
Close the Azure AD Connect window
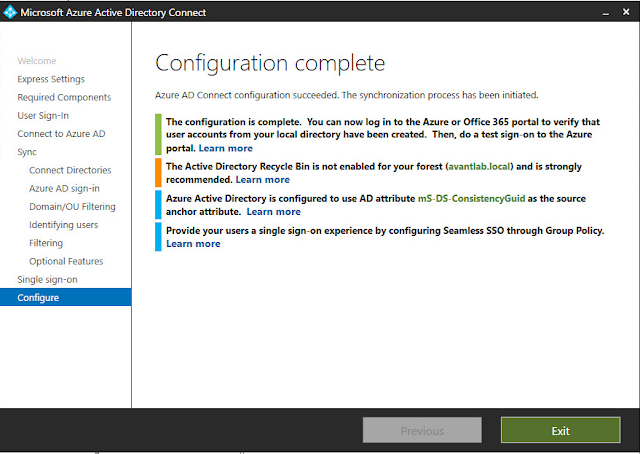click(626, 12)
